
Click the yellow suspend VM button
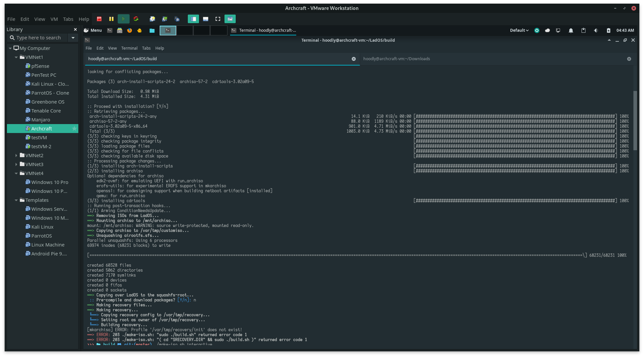(x=111, y=19)
